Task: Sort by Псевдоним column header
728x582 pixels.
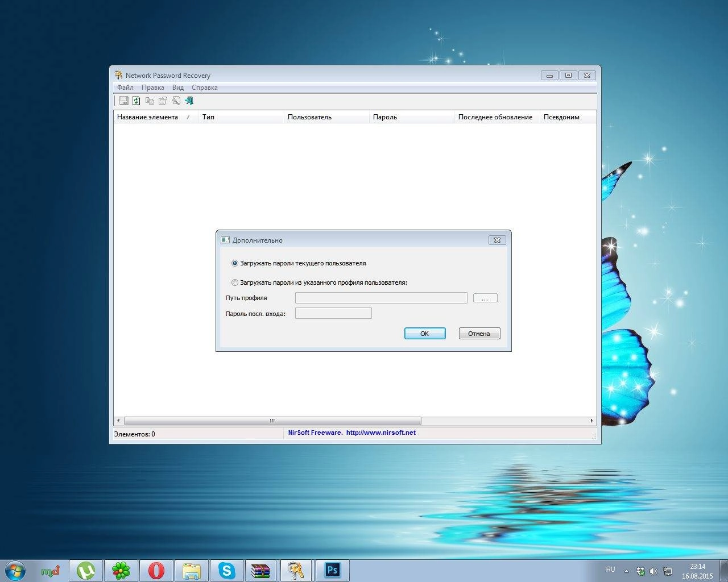Action: (x=568, y=117)
